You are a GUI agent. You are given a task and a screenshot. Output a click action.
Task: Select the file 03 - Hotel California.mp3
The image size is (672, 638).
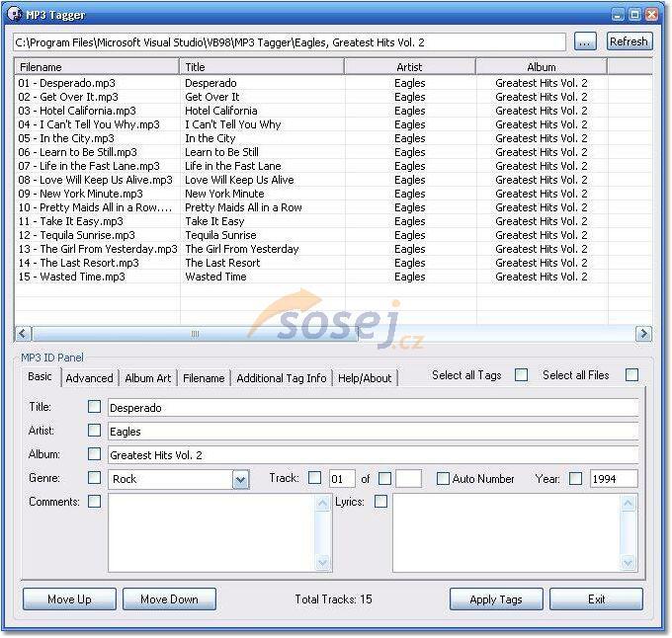pos(77,111)
